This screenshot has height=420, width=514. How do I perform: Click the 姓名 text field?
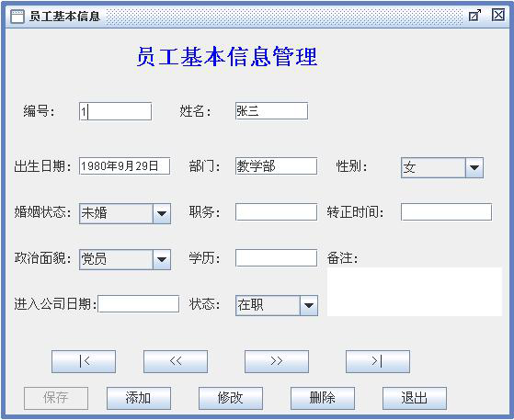271,110
